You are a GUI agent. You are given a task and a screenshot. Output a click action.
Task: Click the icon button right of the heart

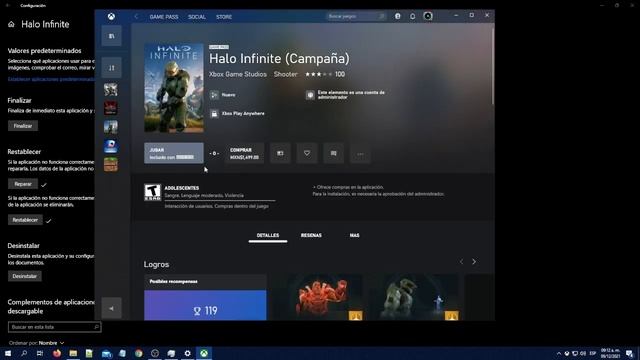coord(333,153)
